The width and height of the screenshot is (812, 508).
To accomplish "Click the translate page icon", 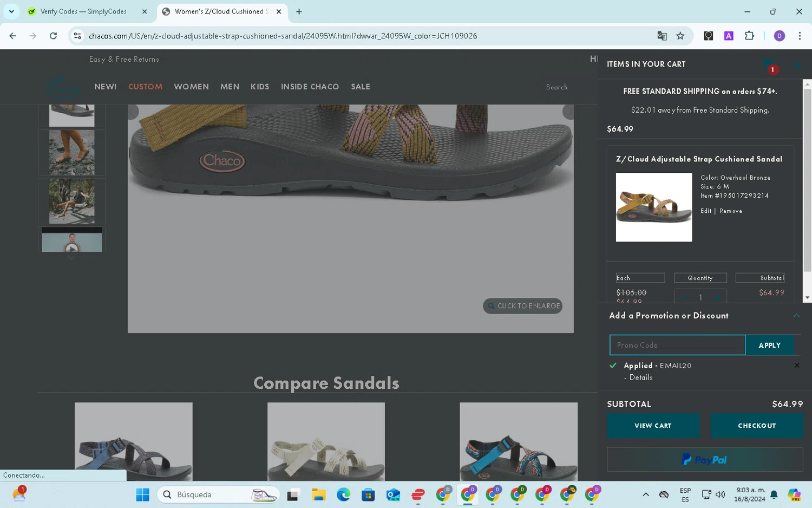I will point(662,36).
